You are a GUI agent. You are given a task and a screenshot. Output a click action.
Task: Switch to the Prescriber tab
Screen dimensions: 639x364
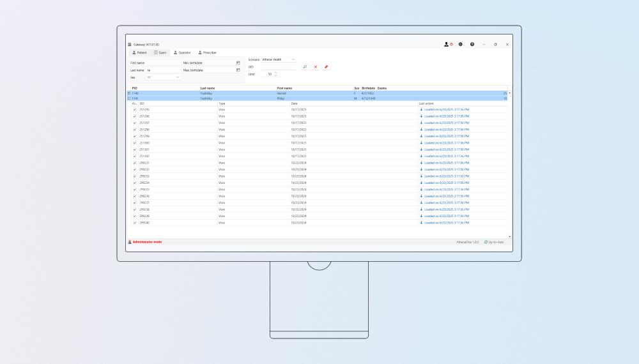pos(207,52)
